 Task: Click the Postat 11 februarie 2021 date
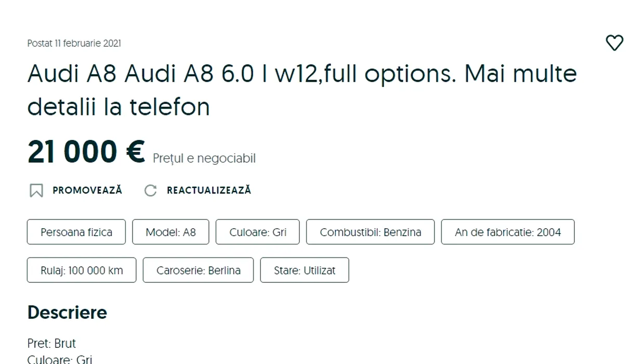click(x=74, y=43)
